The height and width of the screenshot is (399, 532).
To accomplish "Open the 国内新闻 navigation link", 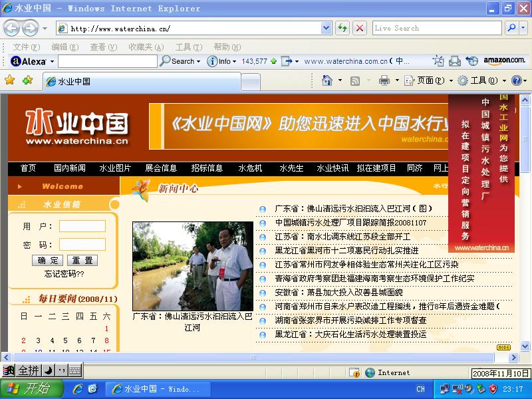I will 70,168.
